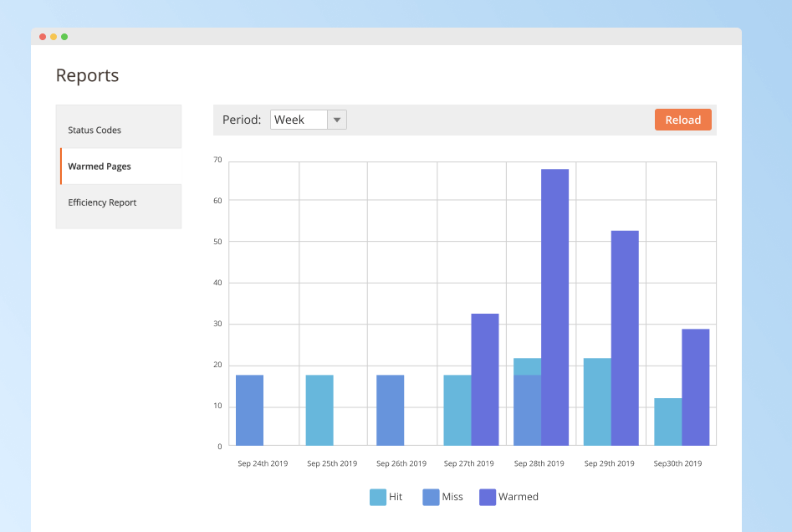Click the Sep 25th Hit bar
This screenshot has height=532, width=792.
pos(319,410)
